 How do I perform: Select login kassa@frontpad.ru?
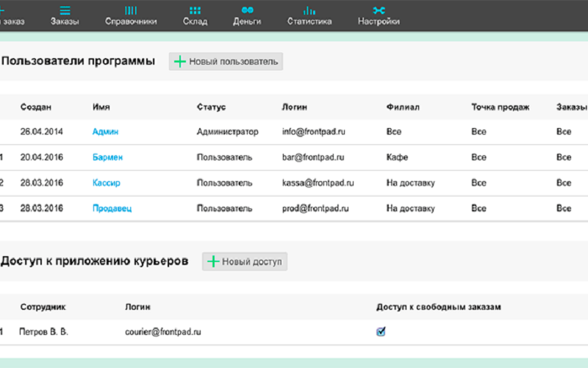pyautogui.click(x=318, y=183)
